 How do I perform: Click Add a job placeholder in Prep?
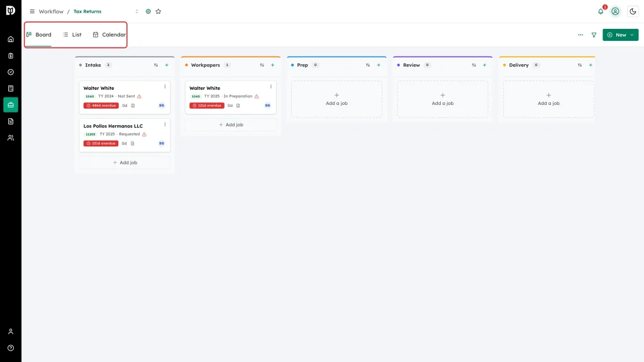point(337,99)
